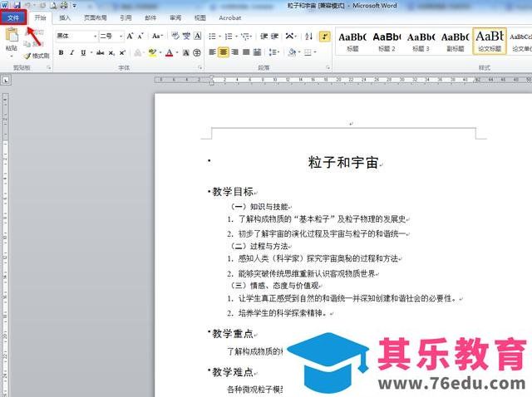Click the Print Preview icon in quick access toolbar
The image size is (532, 397).
53,5
